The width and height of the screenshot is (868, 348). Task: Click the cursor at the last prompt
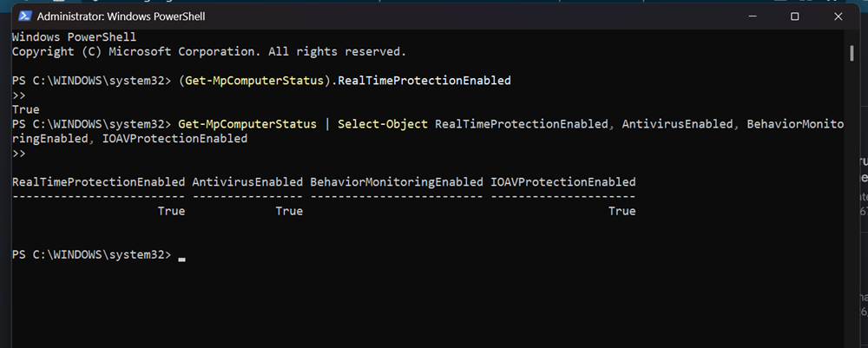point(182,259)
